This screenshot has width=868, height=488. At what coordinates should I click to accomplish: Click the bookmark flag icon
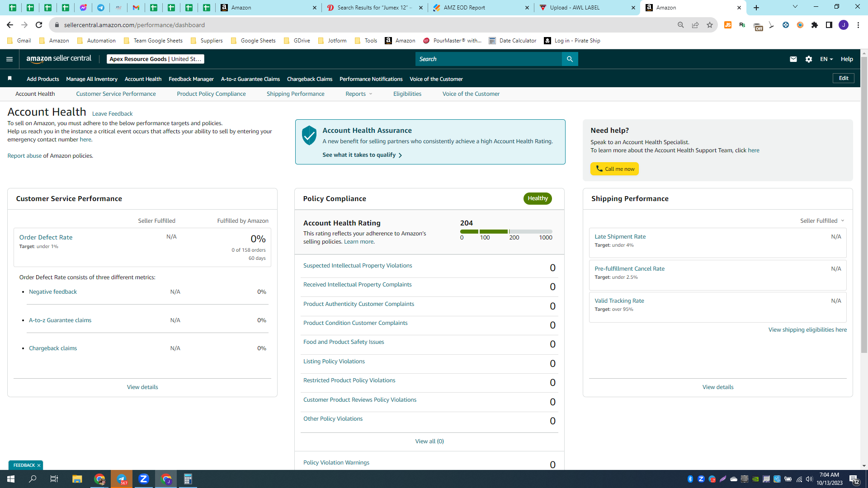[9, 79]
